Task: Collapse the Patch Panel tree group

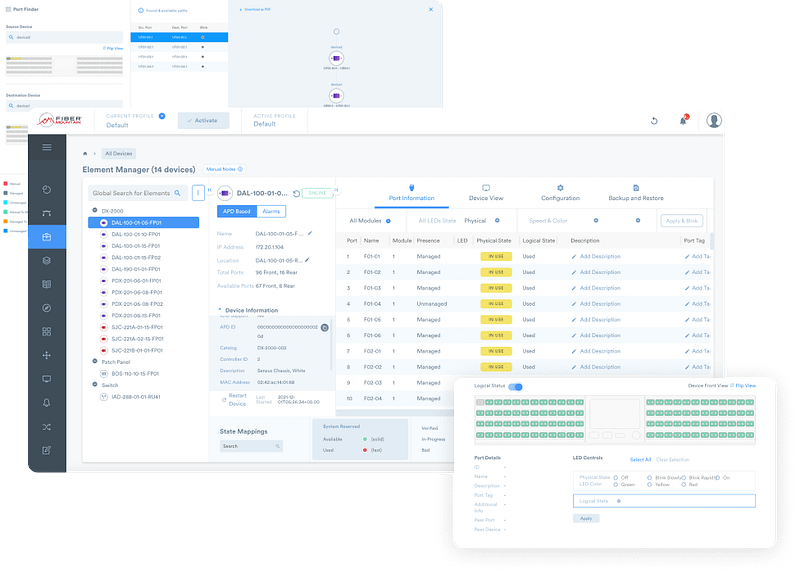Action: click(x=94, y=361)
